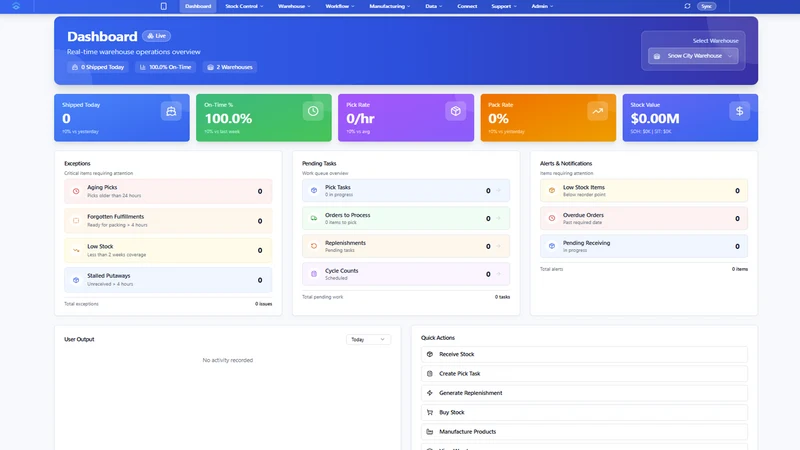Image resolution: width=800 pixels, height=450 pixels.
Task: Click the Generate Replenishment quick action
Action: click(584, 393)
